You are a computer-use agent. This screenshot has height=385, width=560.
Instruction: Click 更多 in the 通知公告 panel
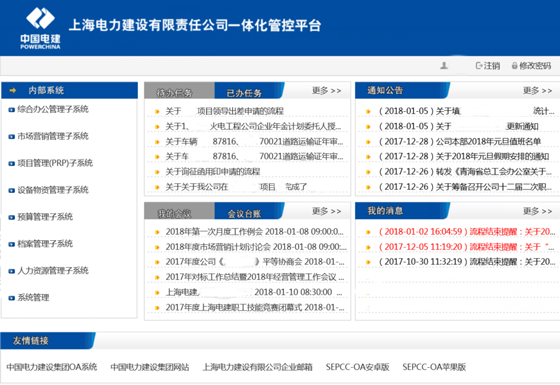point(538,91)
